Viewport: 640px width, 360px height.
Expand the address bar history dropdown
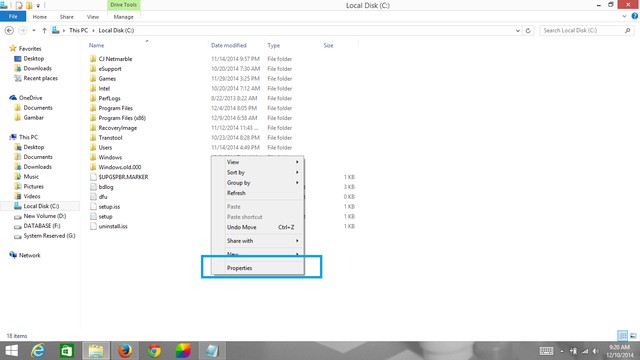tap(518, 30)
